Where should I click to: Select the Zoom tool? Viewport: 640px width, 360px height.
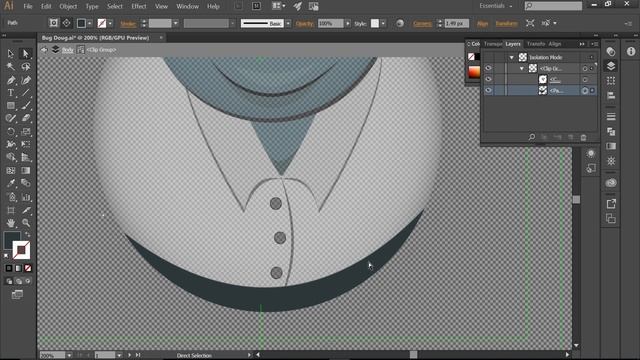point(26,223)
